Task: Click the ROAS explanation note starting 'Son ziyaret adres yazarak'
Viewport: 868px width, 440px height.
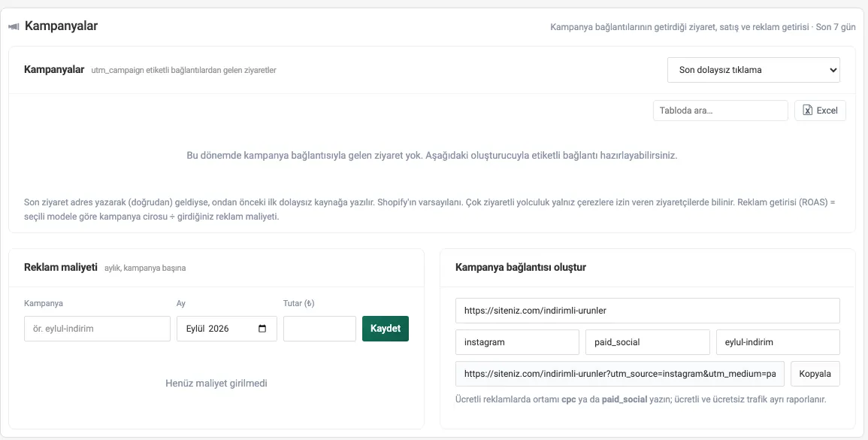Action: coord(429,210)
